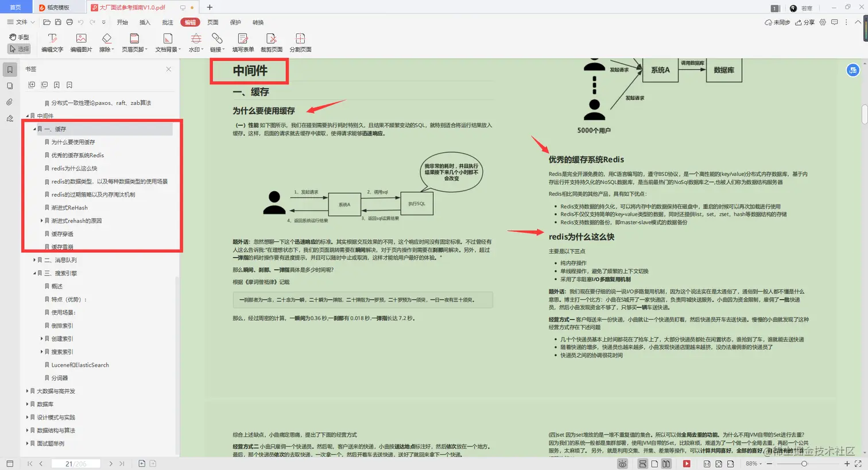Click the floating blue translate button
Image resolution: width=868 pixels, height=470 pixels.
point(852,70)
